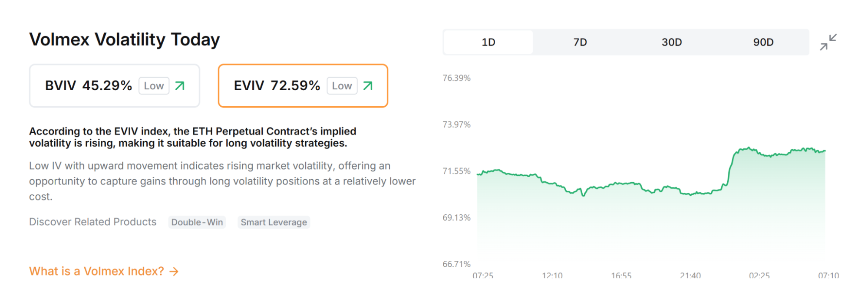Click the Low badge on BVIV card
This screenshot has height=305, width=868.
click(154, 86)
